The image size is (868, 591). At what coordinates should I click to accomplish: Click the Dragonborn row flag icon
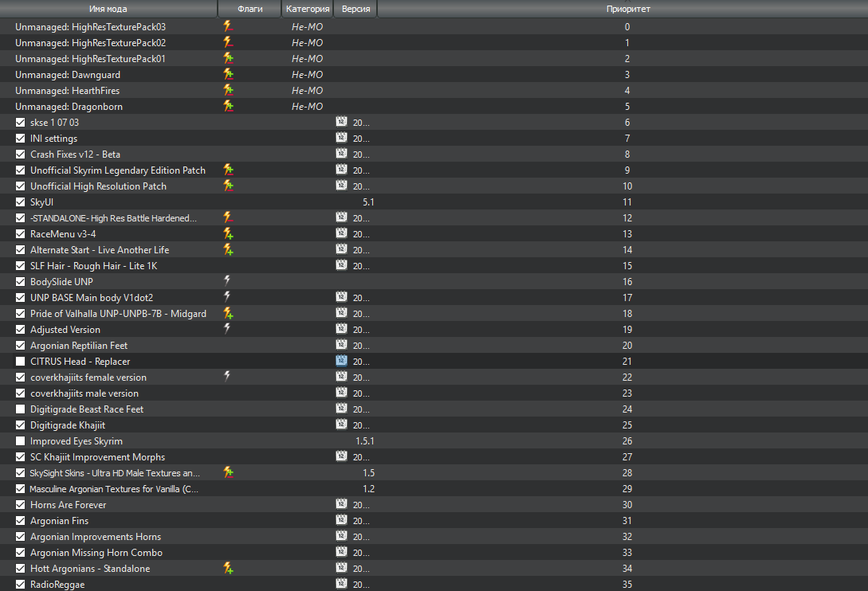(x=227, y=106)
